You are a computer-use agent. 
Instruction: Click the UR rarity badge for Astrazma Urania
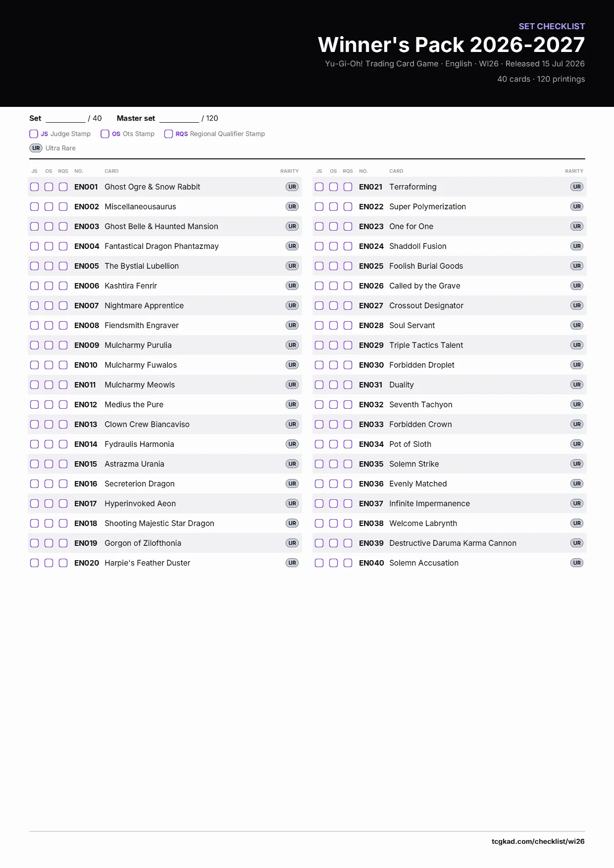coord(292,464)
